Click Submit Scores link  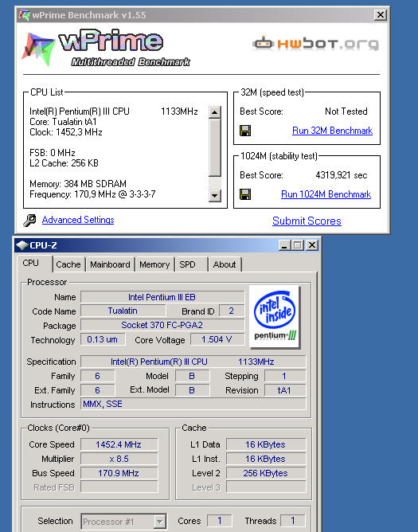pyautogui.click(x=307, y=221)
